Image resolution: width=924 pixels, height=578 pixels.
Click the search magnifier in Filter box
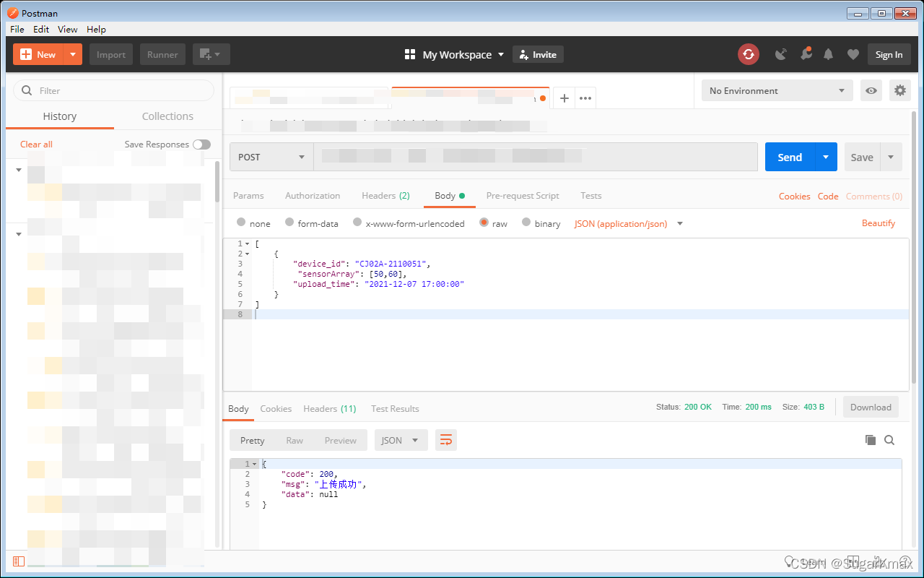pyautogui.click(x=27, y=90)
